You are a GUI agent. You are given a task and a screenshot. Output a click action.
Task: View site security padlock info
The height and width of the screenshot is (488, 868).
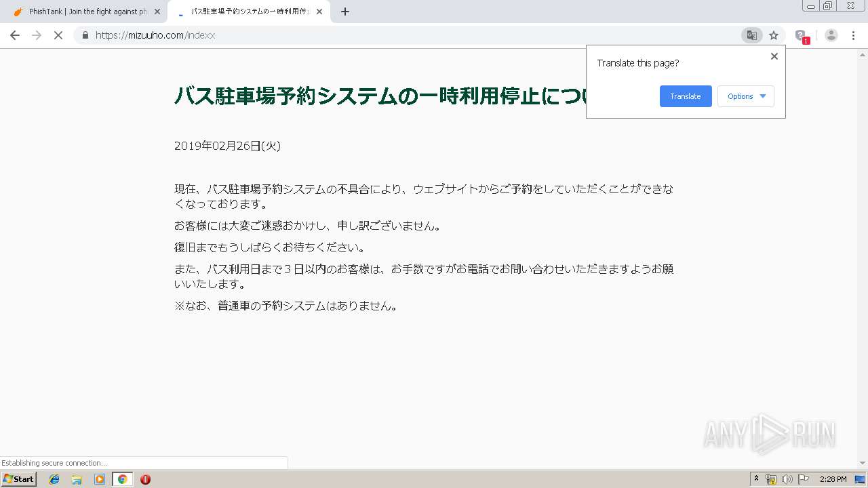[x=85, y=35]
